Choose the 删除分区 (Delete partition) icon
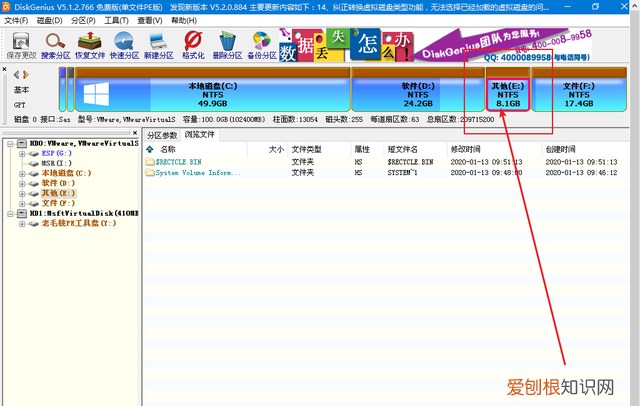Screen dimensions: 640x406 [x=228, y=45]
